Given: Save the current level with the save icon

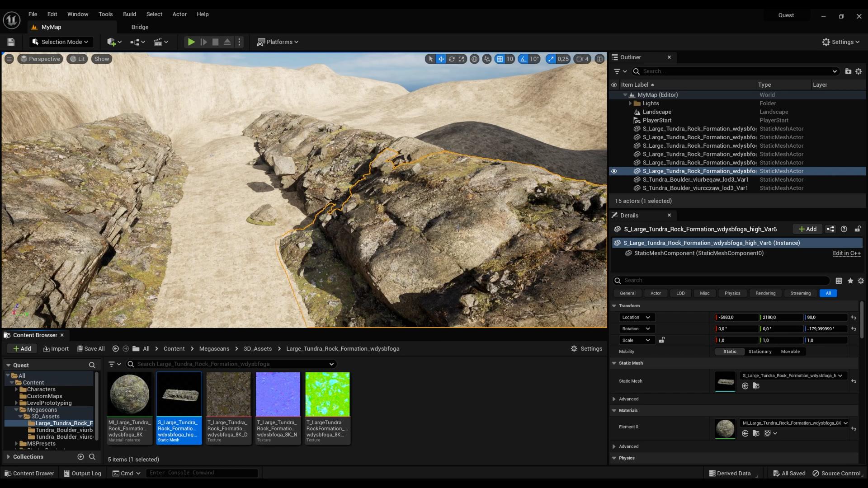Looking at the screenshot, I should pos(10,42).
